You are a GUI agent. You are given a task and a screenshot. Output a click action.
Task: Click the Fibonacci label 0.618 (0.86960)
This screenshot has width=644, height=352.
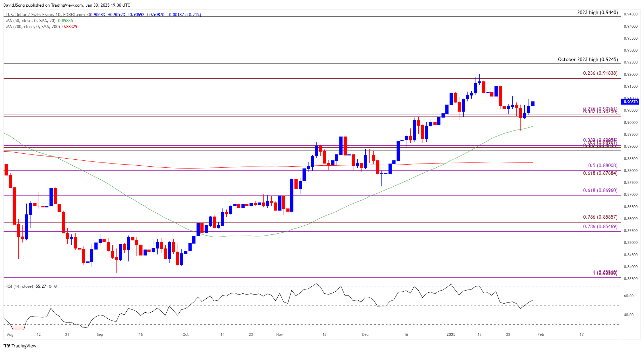coord(600,190)
